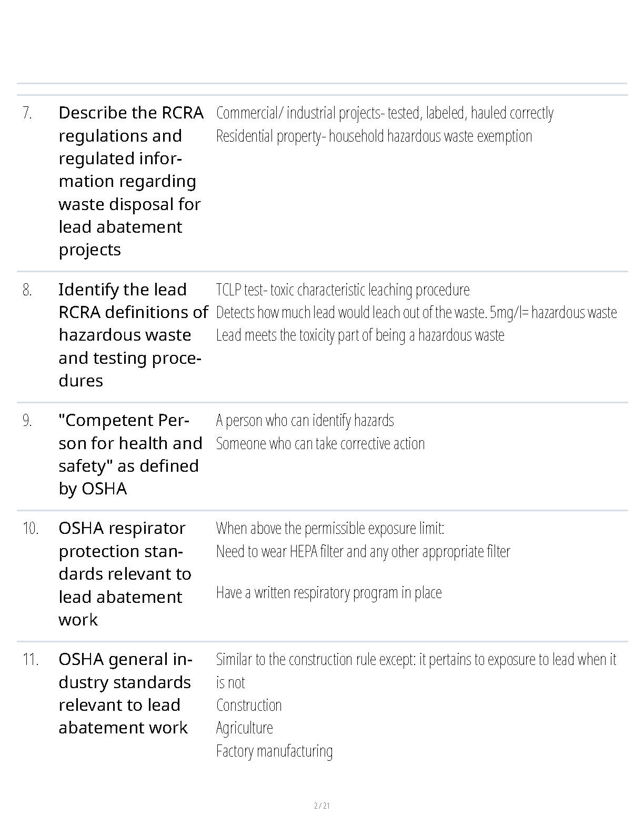Screen dimensions: 644x834
Task: Click the term about RCRA waste disposal regulations
Action: [x=130, y=181]
